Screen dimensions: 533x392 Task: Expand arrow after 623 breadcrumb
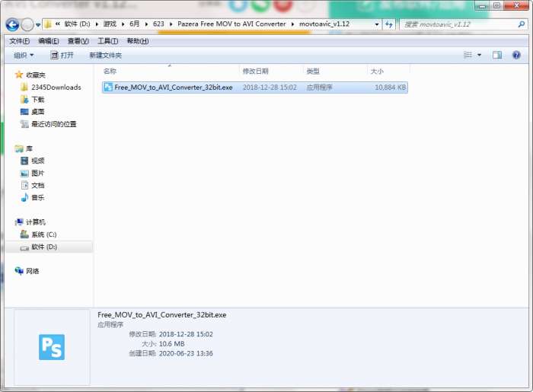coord(171,24)
